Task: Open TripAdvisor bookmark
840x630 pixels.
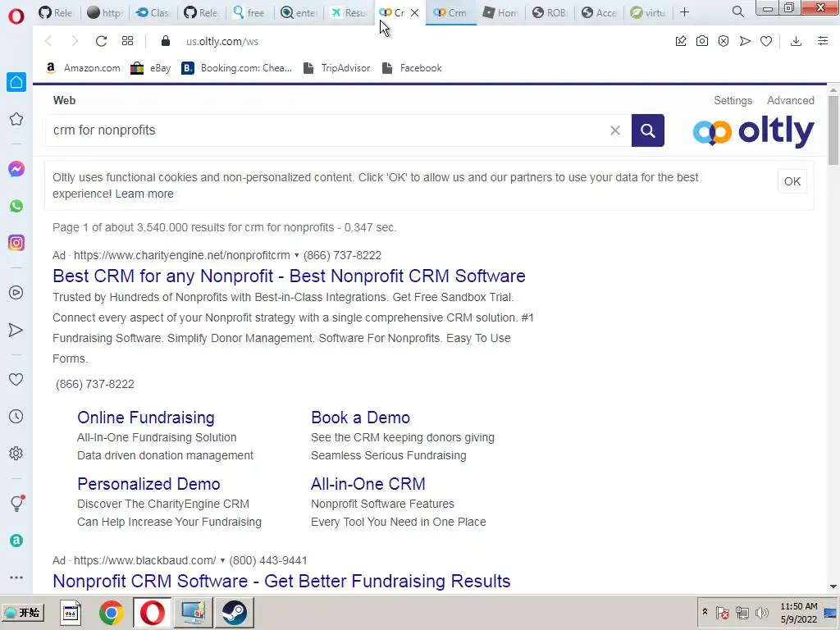Action: (337, 68)
